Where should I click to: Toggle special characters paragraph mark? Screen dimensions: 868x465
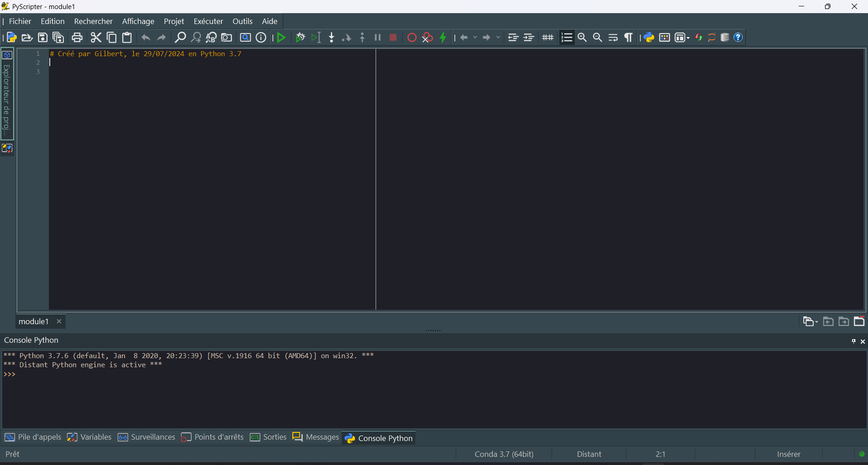629,38
